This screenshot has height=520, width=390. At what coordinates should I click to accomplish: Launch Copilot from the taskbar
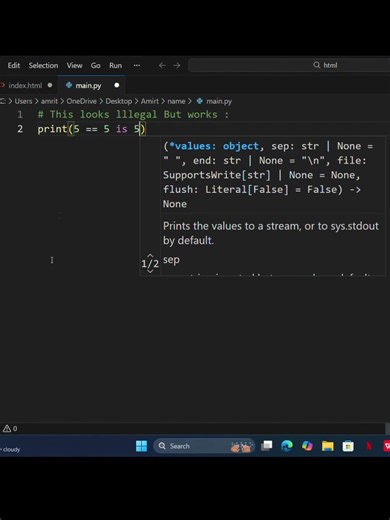pos(307,446)
